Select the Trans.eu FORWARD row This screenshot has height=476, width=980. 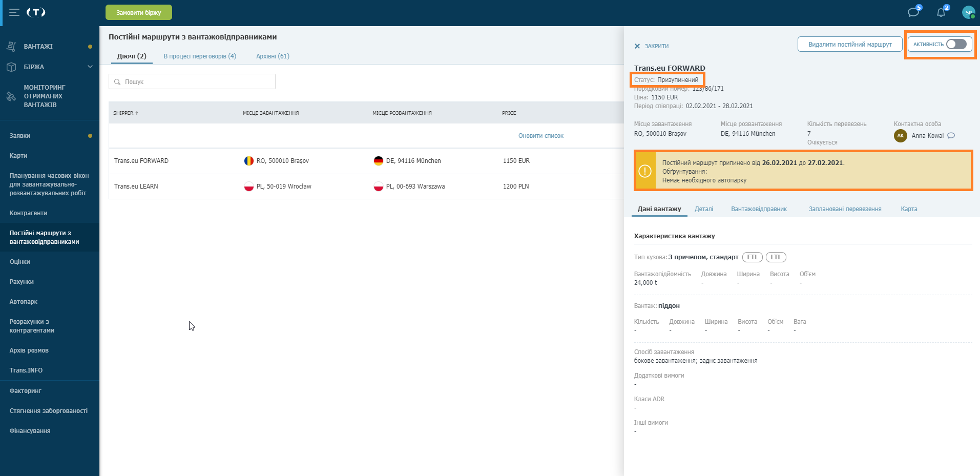(366, 161)
